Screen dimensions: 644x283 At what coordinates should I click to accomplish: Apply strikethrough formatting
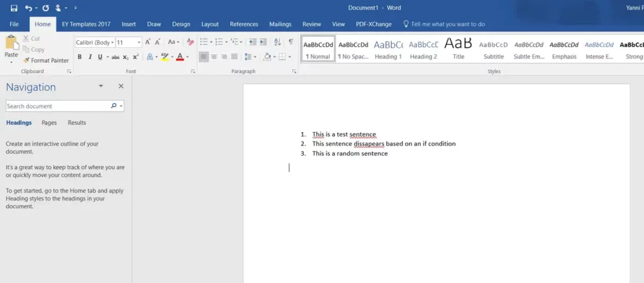[x=116, y=57]
